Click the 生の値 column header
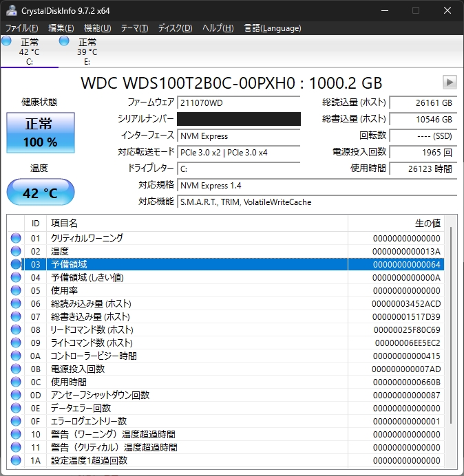The width and height of the screenshot is (464, 476). pos(397,224)
